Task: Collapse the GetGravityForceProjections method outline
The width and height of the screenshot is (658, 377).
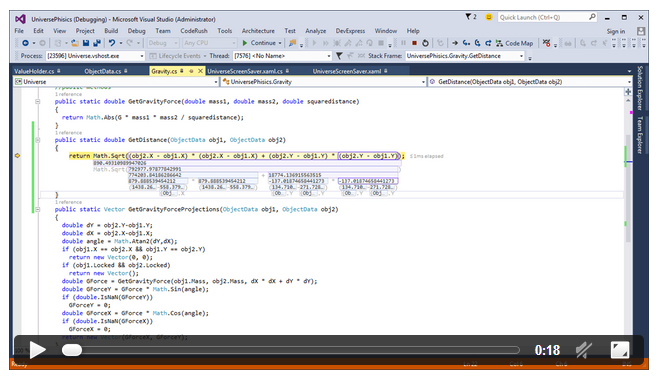Action: tap(38, 209)
